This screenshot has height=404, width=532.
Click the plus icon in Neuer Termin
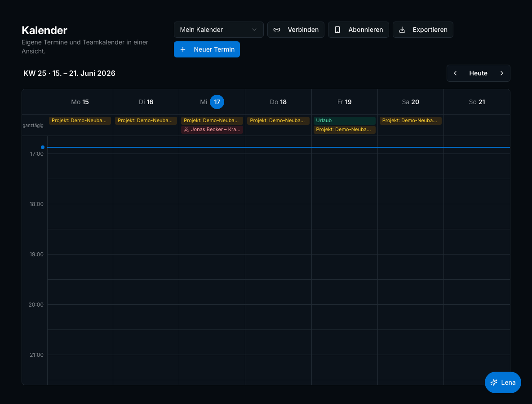[183, 49]
